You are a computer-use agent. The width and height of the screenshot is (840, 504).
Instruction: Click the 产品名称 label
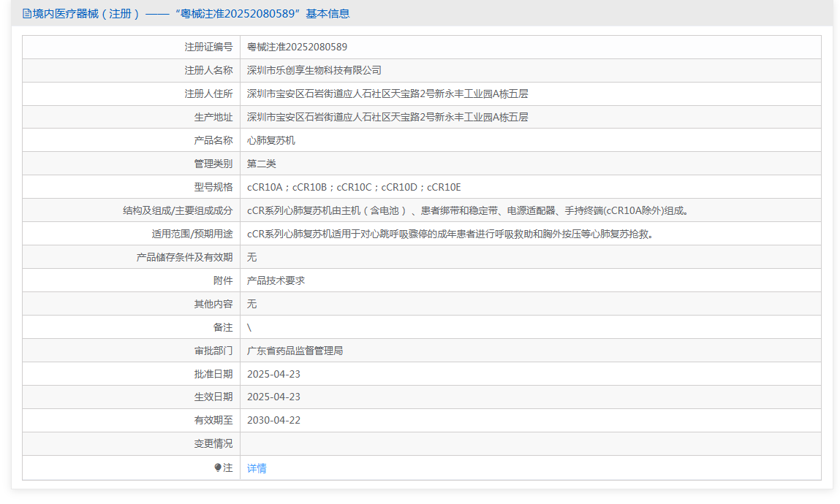[213, 140]
